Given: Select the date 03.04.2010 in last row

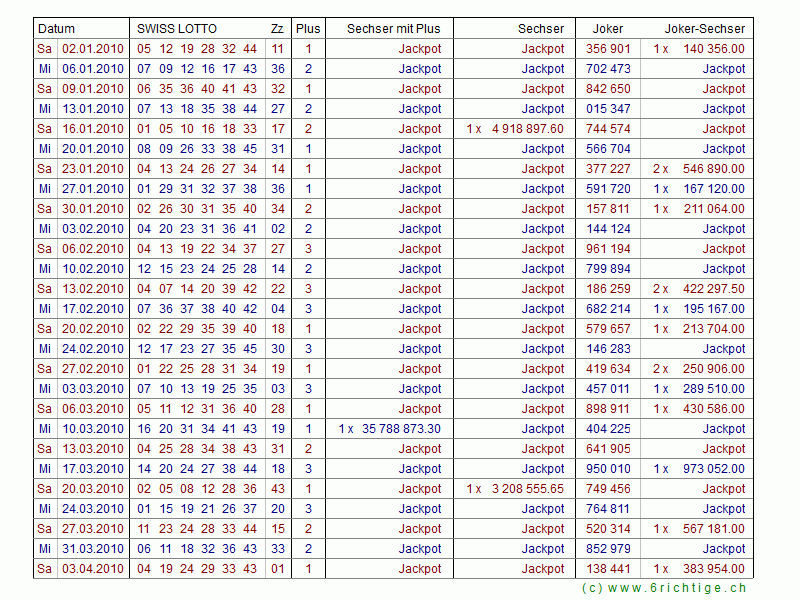Looking at the screenshot, I should click(93, 569).
